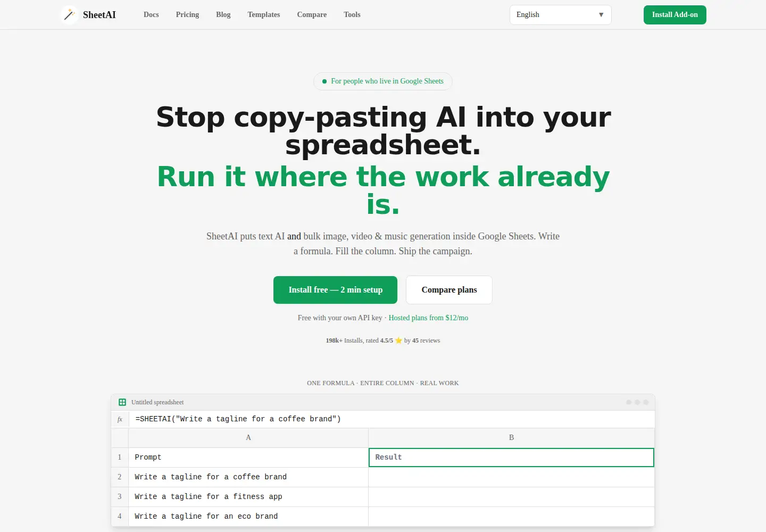766x532 pixels.
Task: Click cell 'Write a tagline for an eco brand'
Action: point(248,517)
